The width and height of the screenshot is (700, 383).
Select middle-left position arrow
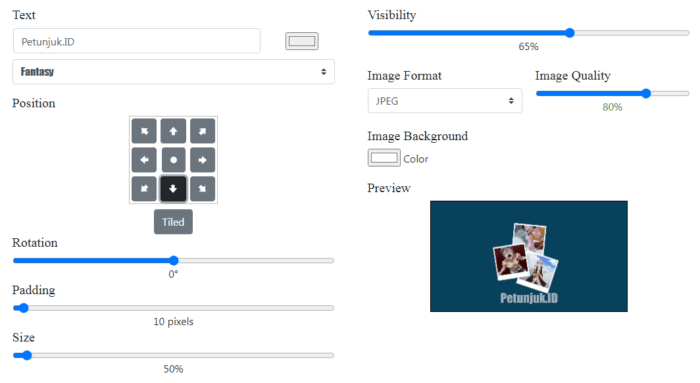point(144,160)
